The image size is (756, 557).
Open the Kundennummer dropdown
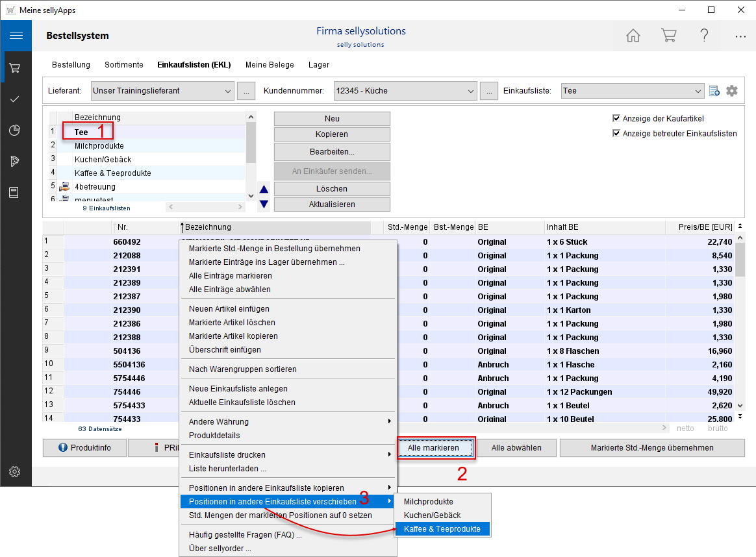471,91
